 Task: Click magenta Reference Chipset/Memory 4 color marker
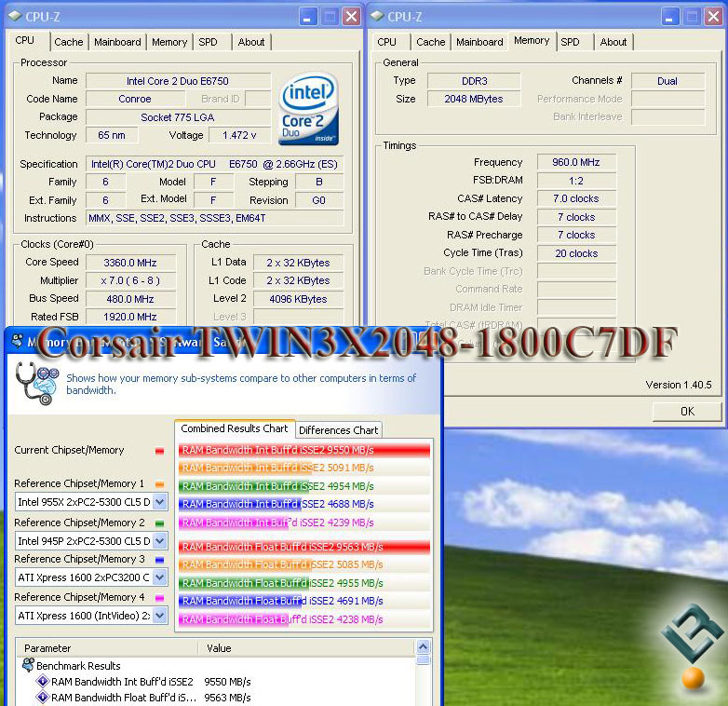(x=160, y=598)
